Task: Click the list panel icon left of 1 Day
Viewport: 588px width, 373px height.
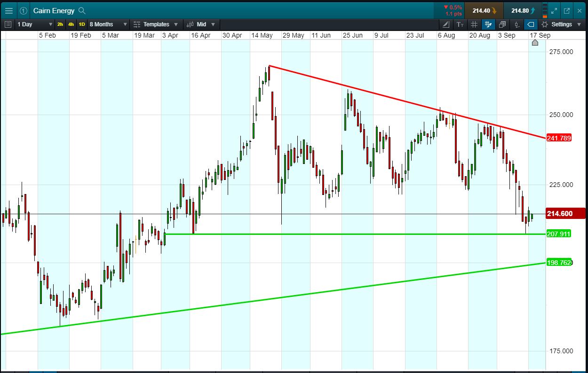Action: coord(8,24)
